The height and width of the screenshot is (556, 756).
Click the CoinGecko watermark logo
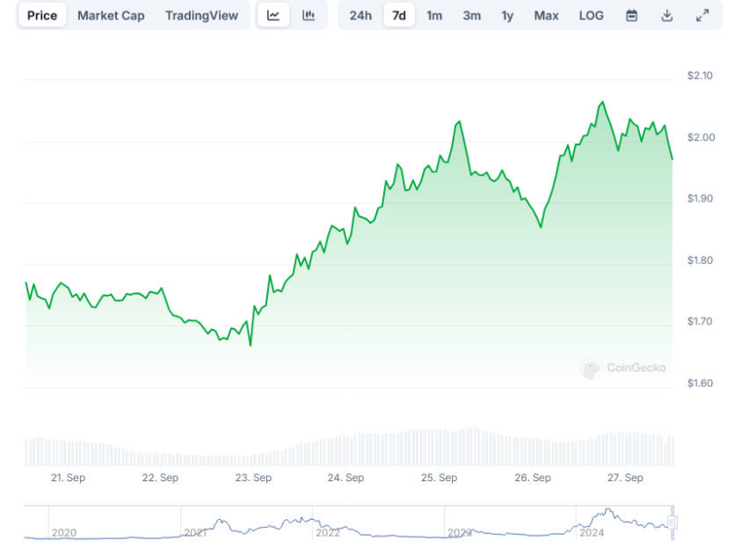tap(623, 369)
